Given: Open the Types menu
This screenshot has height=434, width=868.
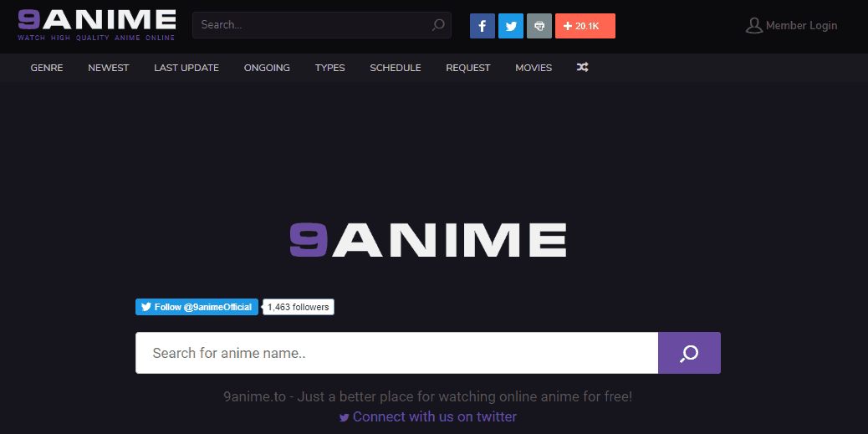Looking at the screenshot, I should coord(330,68).
